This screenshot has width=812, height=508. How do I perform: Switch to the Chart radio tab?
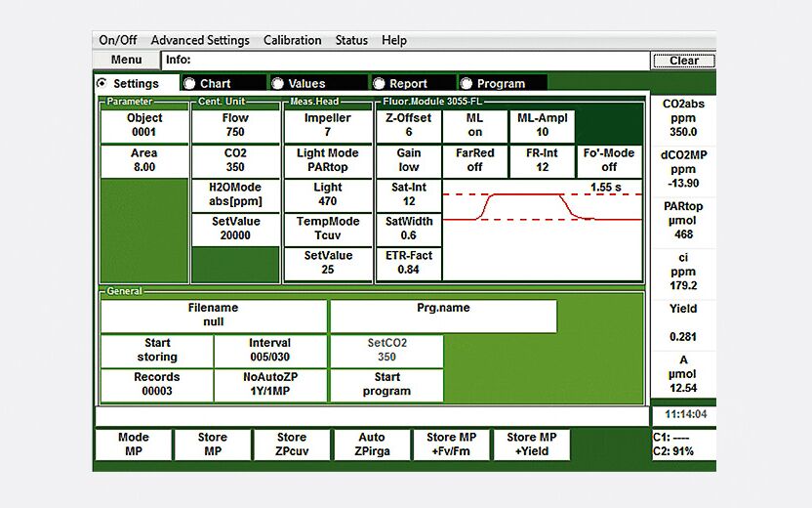(x=223, y=83)
